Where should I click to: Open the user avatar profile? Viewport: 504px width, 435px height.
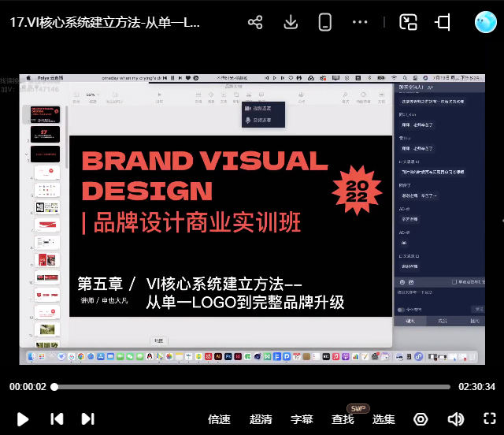(x=485, y=22)
